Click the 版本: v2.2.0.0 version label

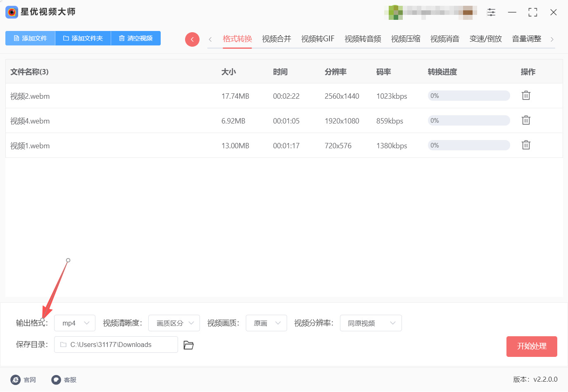point(535,379)
